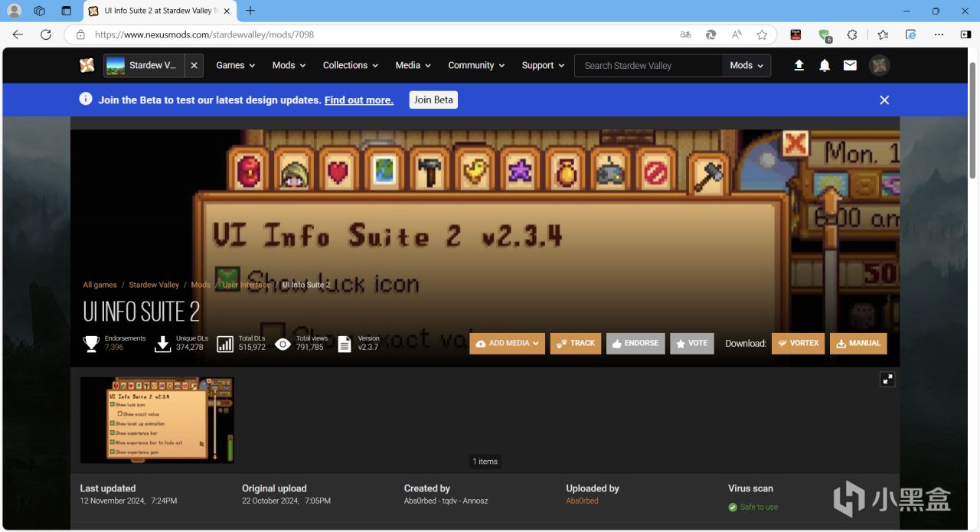Screen dimensions: 980x532
Task: Click the Version document icon
Action: click(345, 344)
